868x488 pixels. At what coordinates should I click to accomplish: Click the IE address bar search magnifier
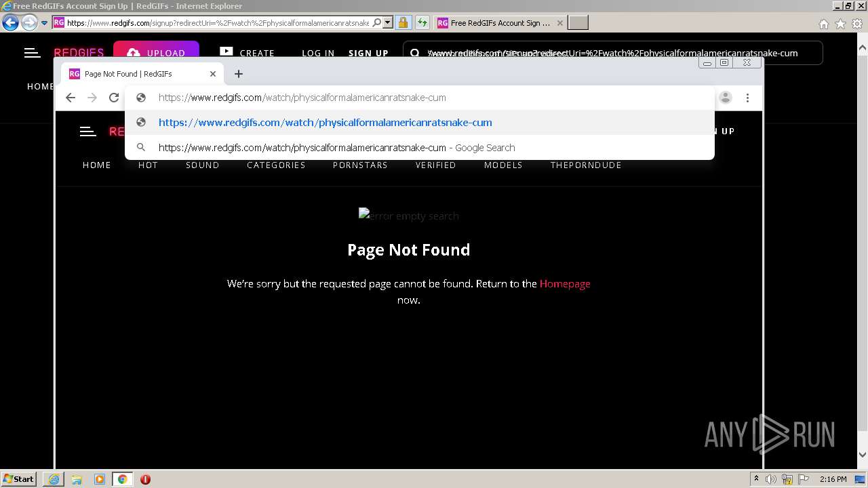[377, 22]
